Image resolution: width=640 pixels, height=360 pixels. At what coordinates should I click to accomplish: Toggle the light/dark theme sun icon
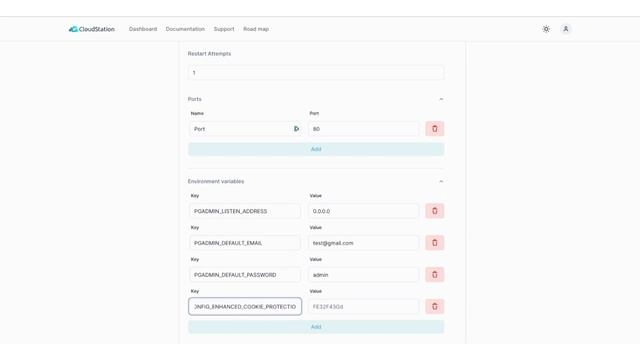point(546,29)
